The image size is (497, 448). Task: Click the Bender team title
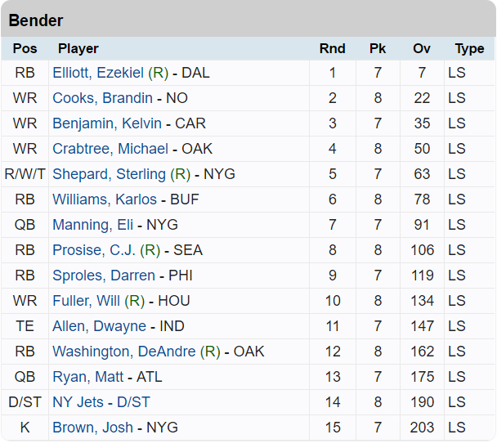click(x=36, y=20)
